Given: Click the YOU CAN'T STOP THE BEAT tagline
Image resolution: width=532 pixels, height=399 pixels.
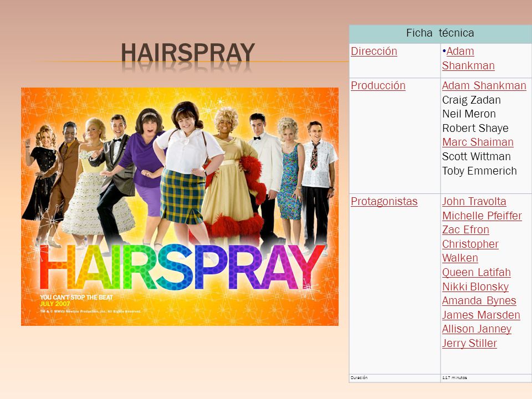Looking at the screenshot, I should pos(76,298).
